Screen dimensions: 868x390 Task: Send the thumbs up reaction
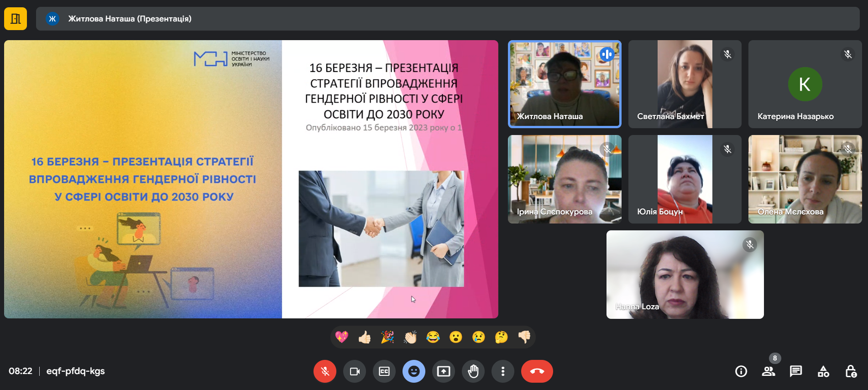(365, 337)
